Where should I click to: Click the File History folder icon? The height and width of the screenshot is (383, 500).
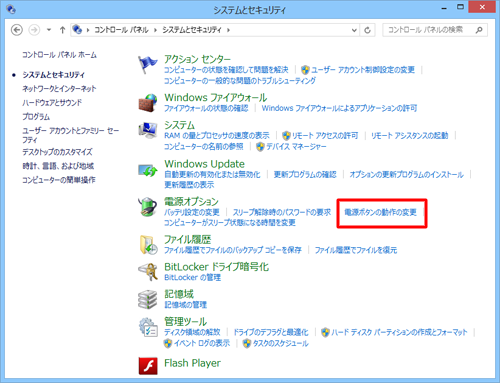(148, 245)
